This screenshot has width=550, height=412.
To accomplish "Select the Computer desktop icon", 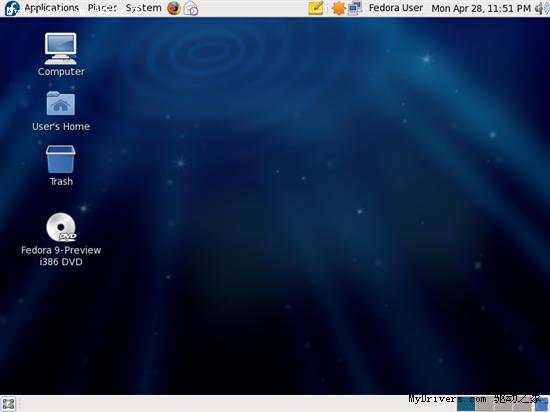I will (x=61, y=48).
